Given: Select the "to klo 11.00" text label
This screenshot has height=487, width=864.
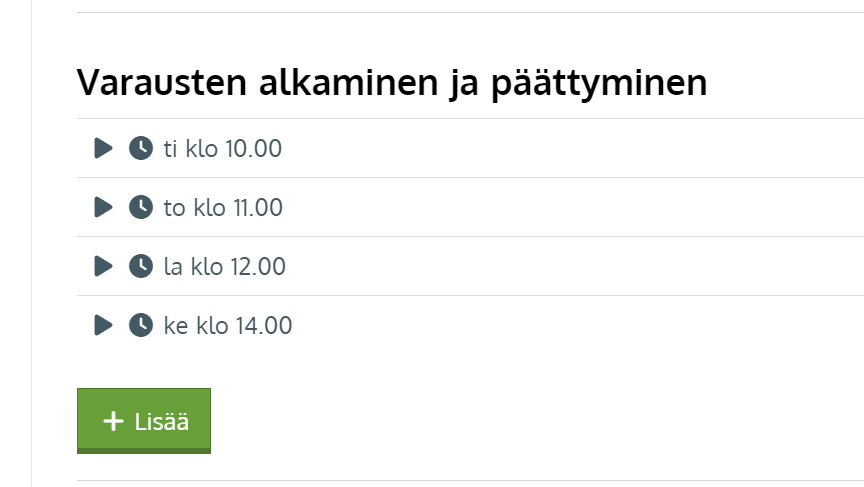Looking at the screenshot, I should tap(223, 208).
